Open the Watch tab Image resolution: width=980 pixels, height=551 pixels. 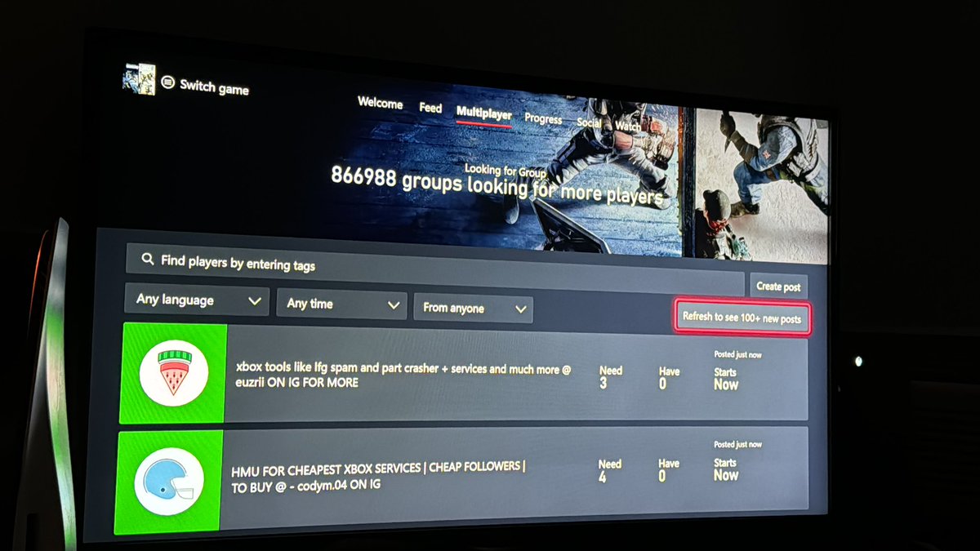click(627, 127)
